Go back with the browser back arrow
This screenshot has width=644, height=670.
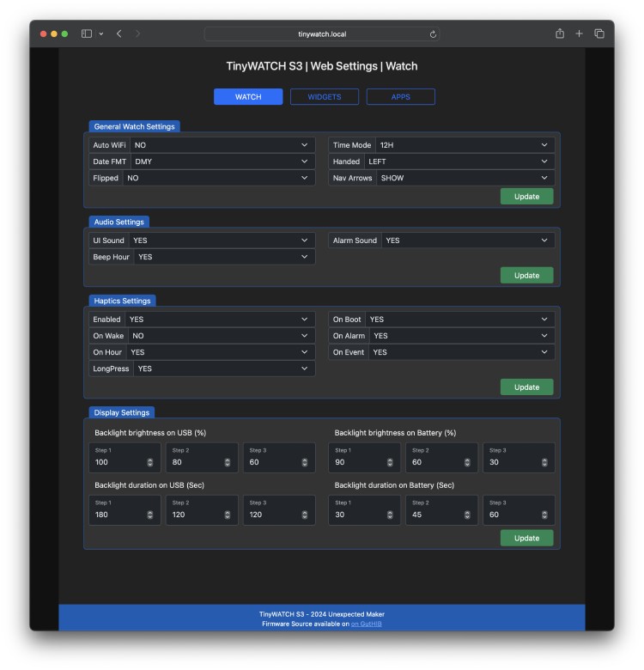pos(119,33)
